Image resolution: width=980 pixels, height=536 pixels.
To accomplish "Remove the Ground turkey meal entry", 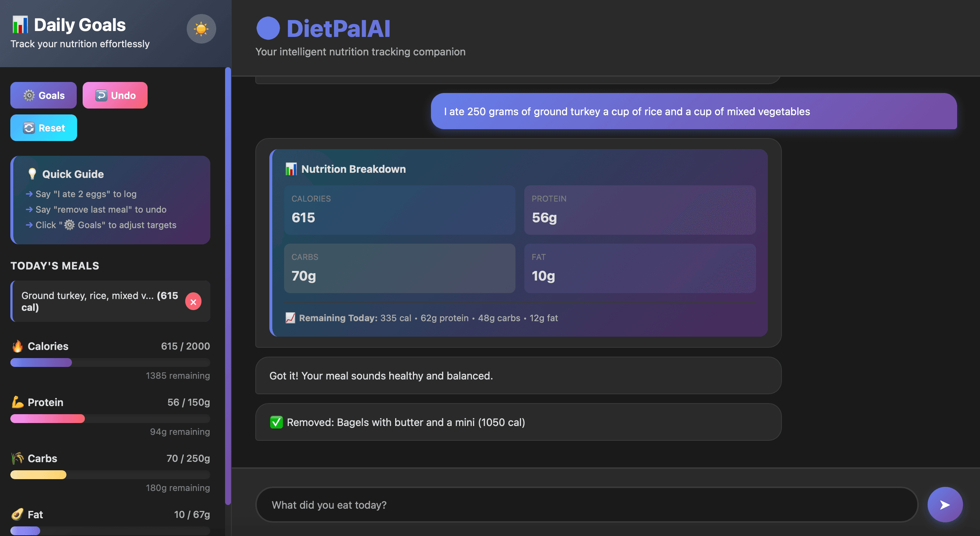I will click(193, 301).
